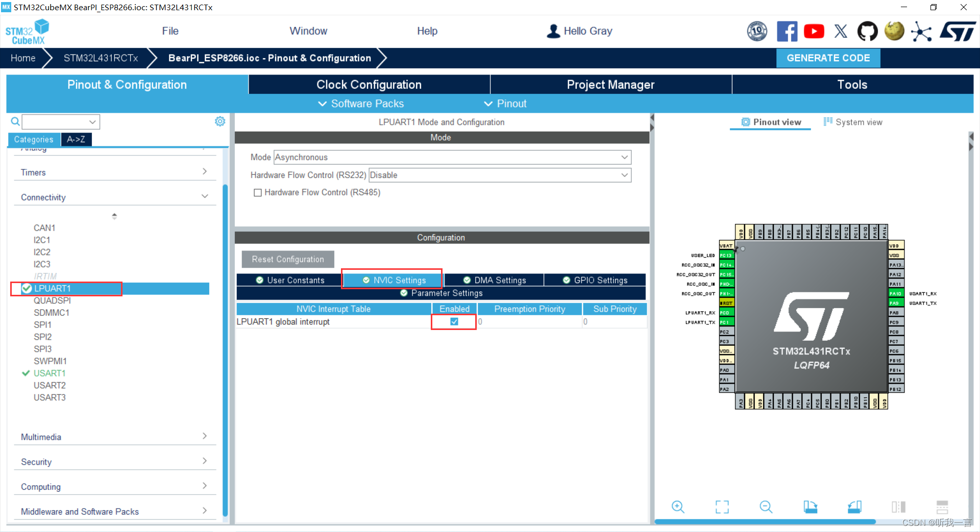Click Reset Configuration button
The image size is (980, 532).
[x=288, y=259]
